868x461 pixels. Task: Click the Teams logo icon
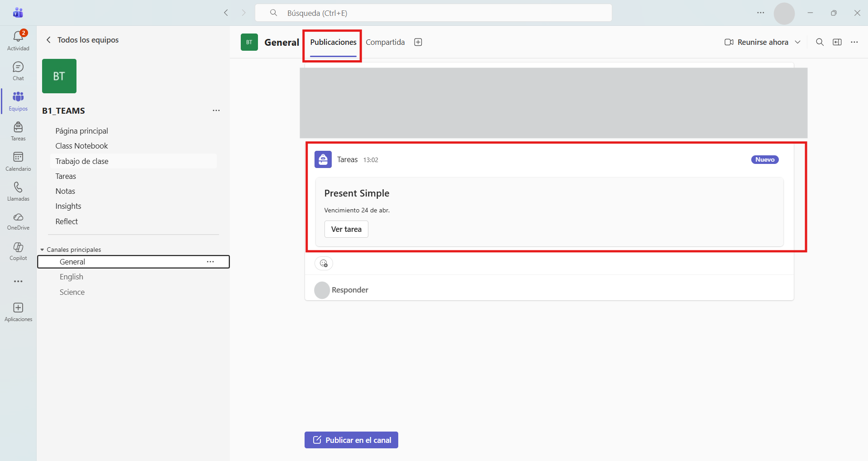click(18, 13)
